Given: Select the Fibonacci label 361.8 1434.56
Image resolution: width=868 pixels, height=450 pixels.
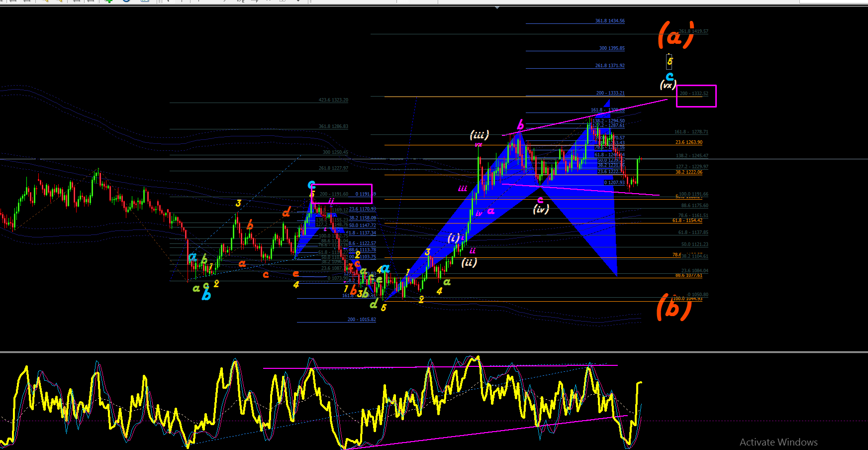Looking at the screenshot, I should 610,21.
